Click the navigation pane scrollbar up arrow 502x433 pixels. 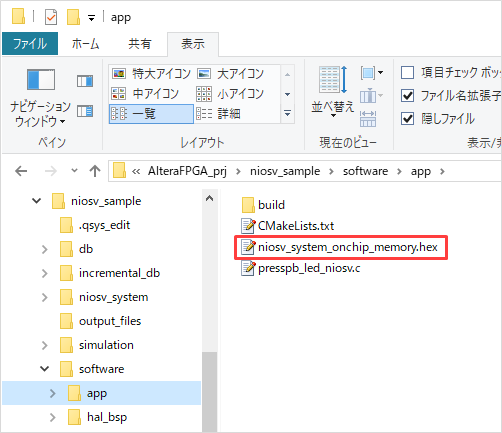209,199
